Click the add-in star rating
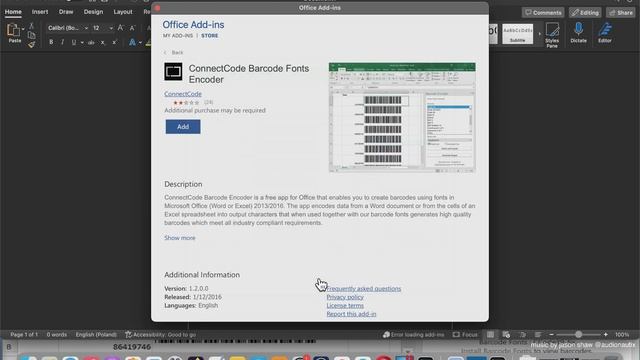 tap(186, 102)
